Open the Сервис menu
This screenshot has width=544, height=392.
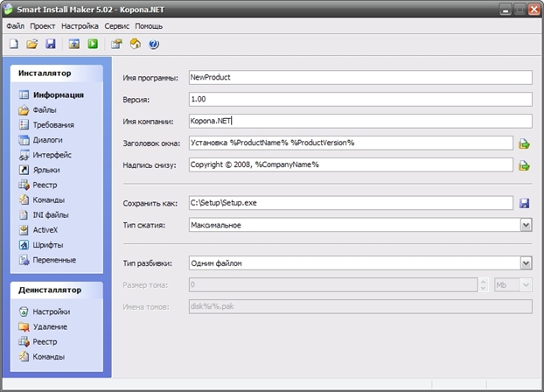[117, 26]
